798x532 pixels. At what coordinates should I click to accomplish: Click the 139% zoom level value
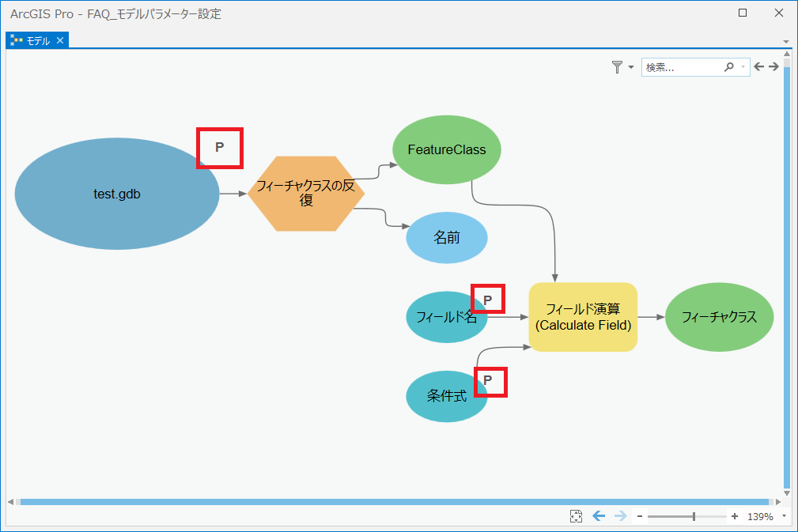click(x=760, y=516)
